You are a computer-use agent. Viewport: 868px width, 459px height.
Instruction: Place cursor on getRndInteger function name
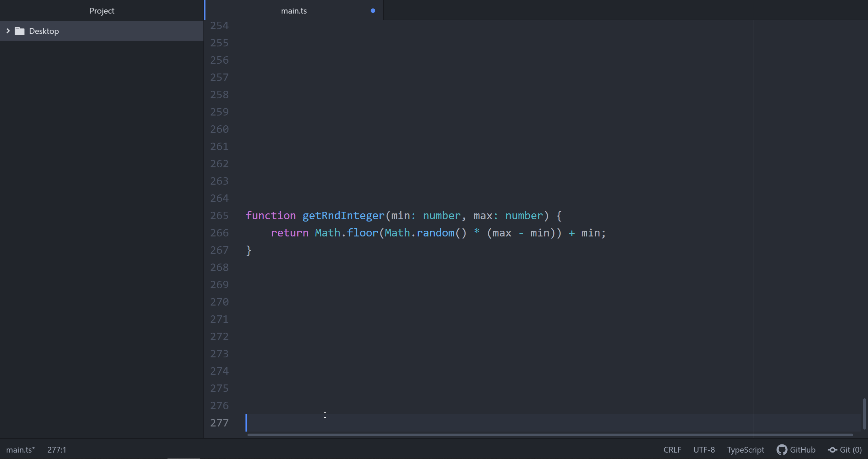(343, 215)
